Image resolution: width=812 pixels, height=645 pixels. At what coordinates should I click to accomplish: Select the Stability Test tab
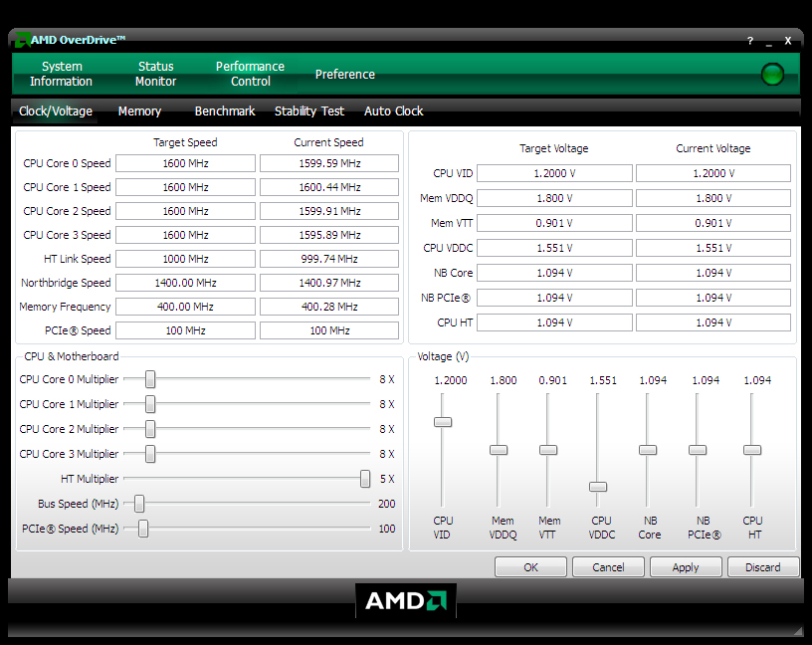point(309,110)
